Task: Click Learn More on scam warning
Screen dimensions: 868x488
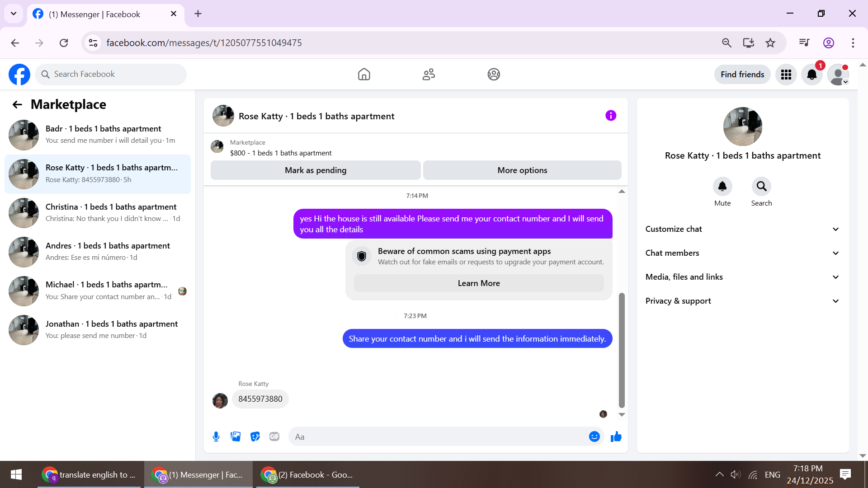Action: click(x=479, y=283)
